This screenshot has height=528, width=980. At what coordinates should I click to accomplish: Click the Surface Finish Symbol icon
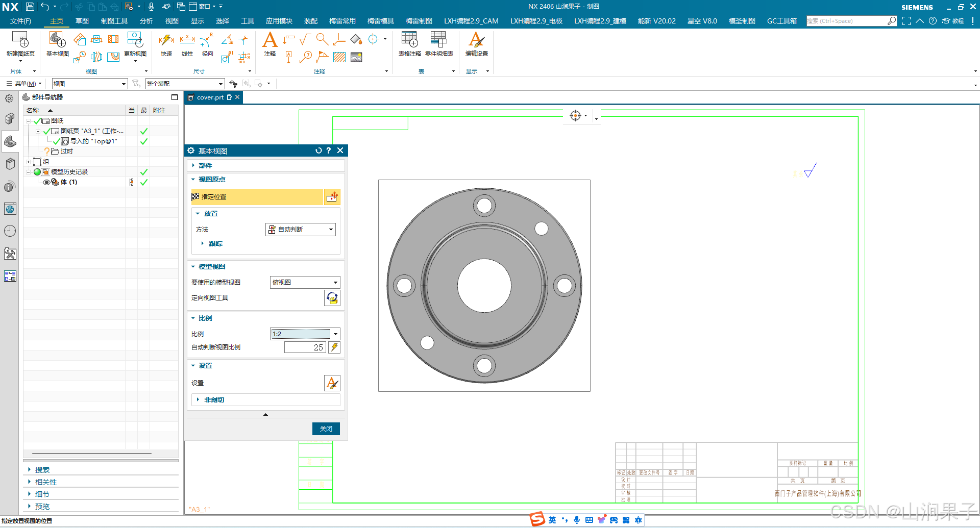305,39
